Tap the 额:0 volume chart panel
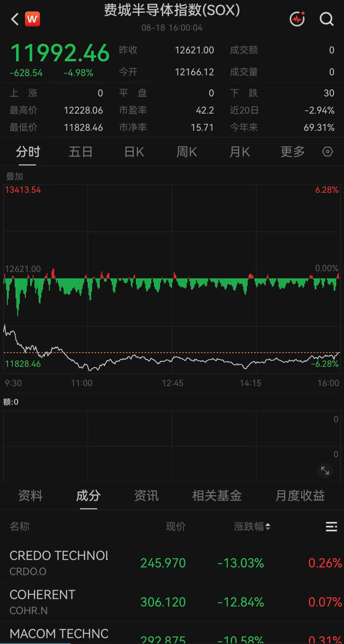 pos(172,446)
